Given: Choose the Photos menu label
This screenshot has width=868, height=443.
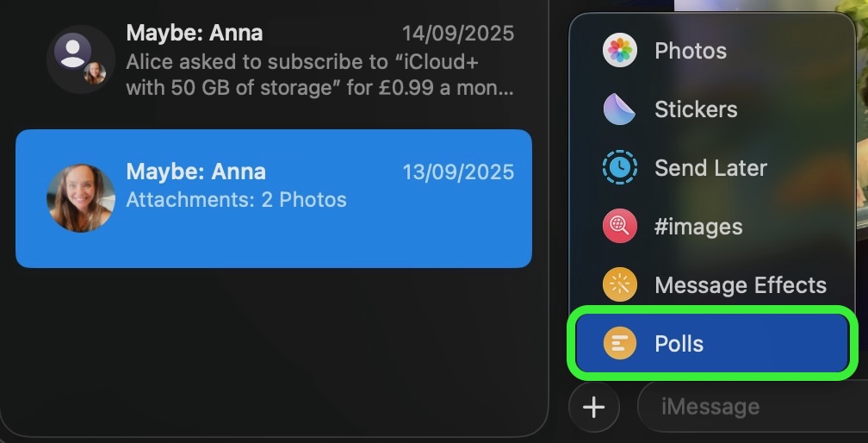Looking at the screenshot, I should pos(691,51).
